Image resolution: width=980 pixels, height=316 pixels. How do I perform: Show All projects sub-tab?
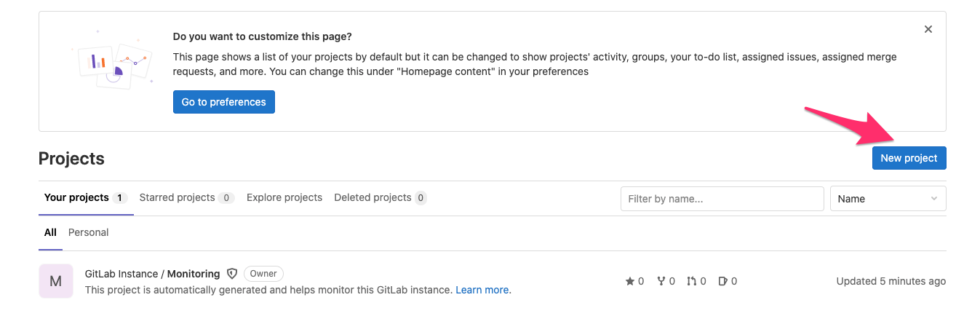coord(50,232)
